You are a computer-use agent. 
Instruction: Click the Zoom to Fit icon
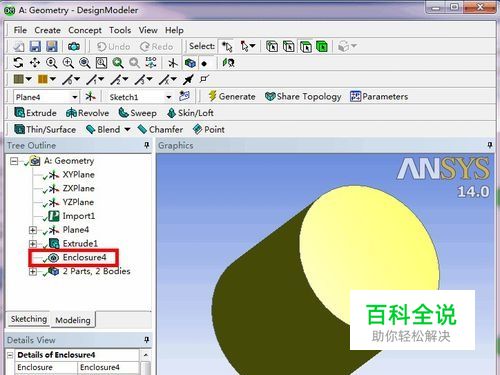85,63
